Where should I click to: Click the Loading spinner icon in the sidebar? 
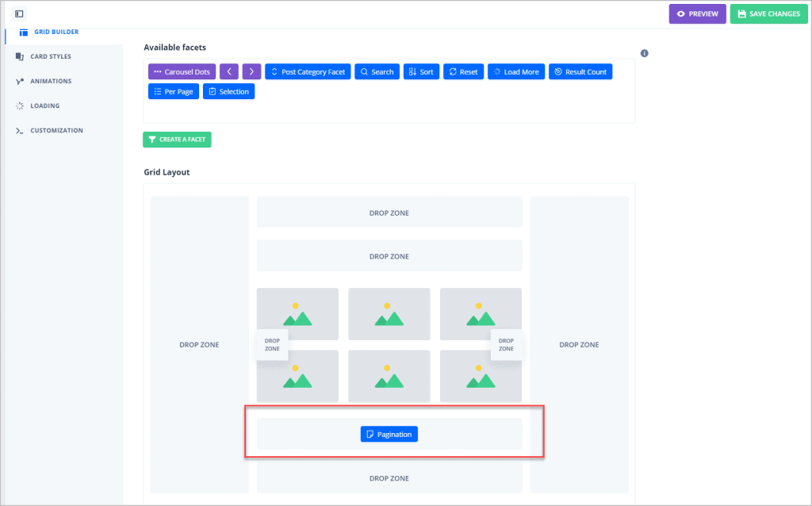point(19,105)
